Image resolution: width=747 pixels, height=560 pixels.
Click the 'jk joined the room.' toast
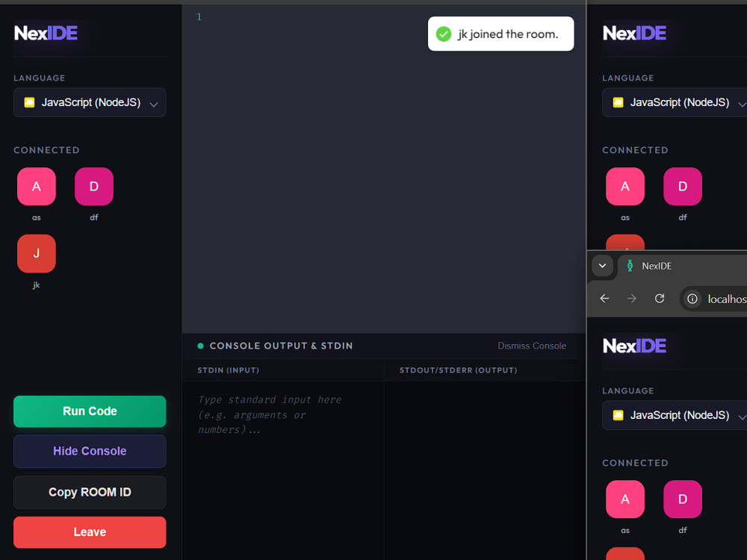coord(500,34)
